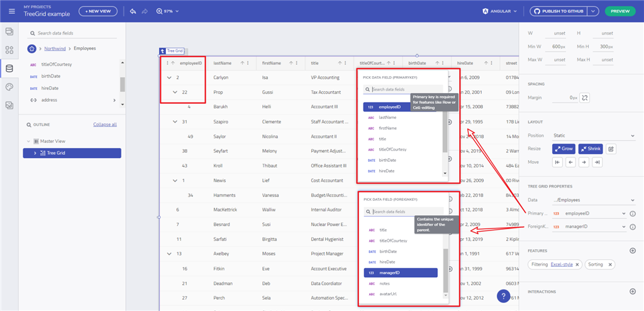Screen dimensions: 644x311
Task: Toggle the Shrink resize option
Action: click(591, 149)
